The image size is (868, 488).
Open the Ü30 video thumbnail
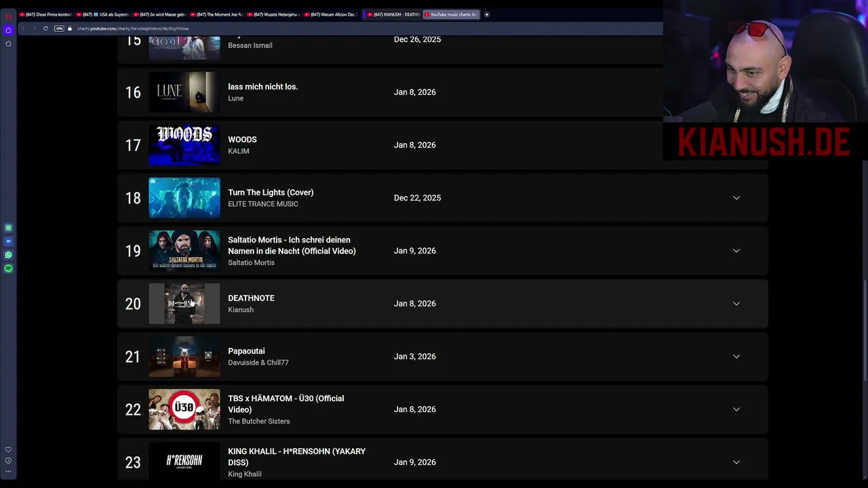pyautogui.click(x=184, y=409)
